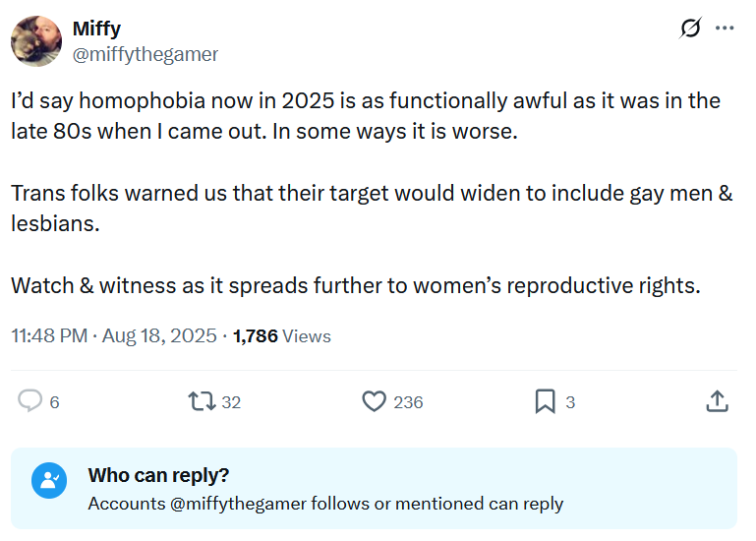Open the @miffythegamer handle link
756x541 pixels.
pyautogui.click(x=145, y=54)
